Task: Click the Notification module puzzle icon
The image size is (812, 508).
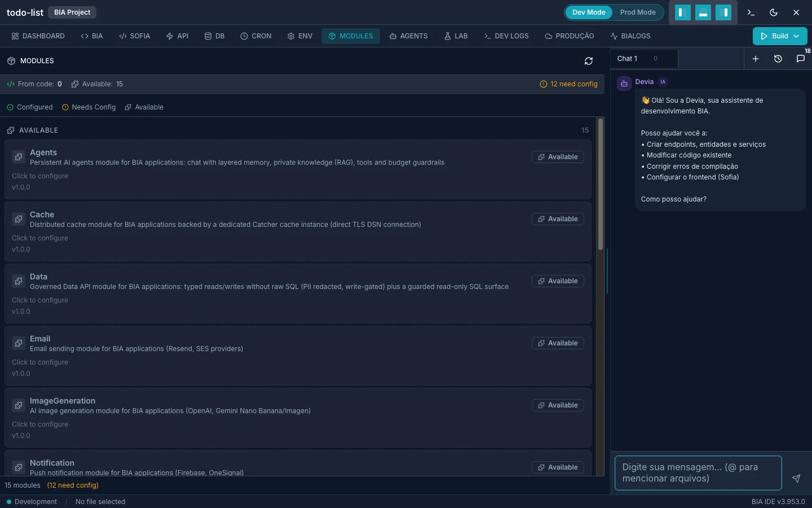Action: 19,467
